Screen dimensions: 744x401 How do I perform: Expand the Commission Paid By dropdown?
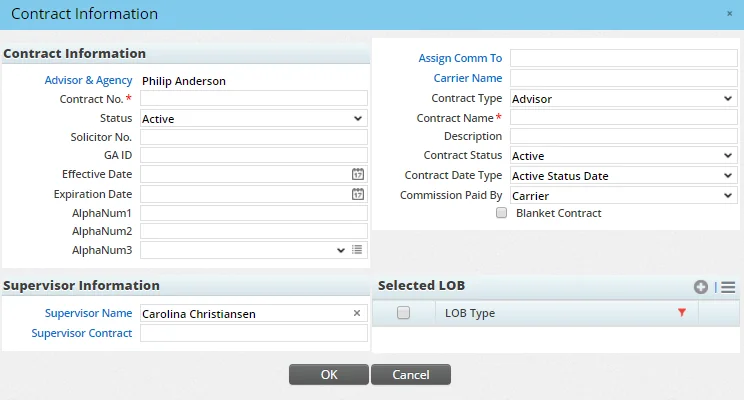pos(623,195)
